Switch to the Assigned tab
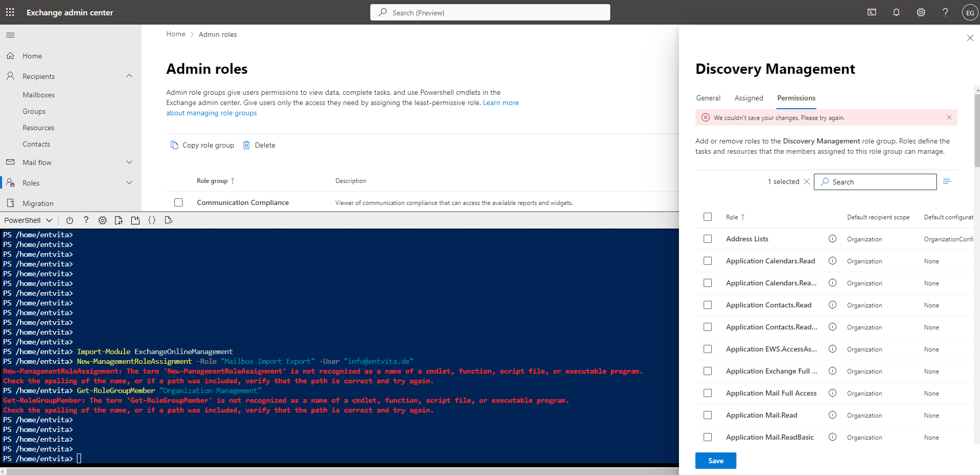Viewport: 980px width, 475px height. (749, 98)
